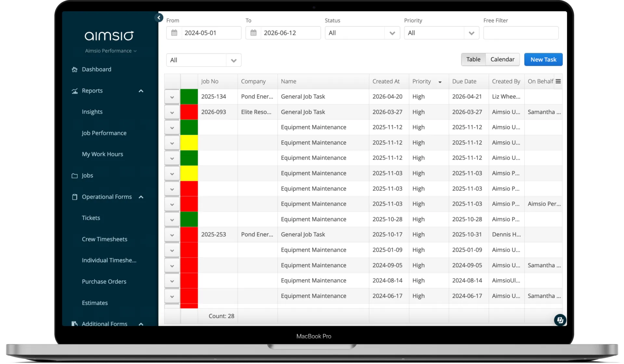Open Job Performance report
624x364 pixels.
point(104,133)
